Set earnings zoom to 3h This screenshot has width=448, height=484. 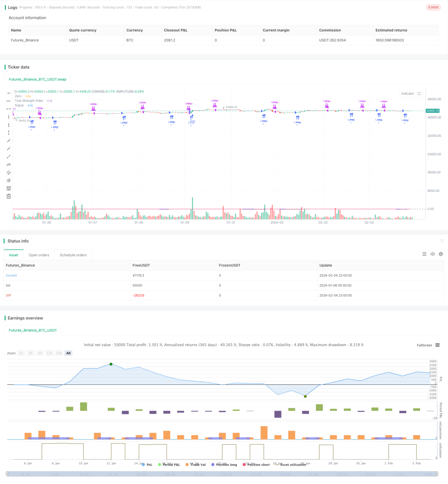point(30,353)
